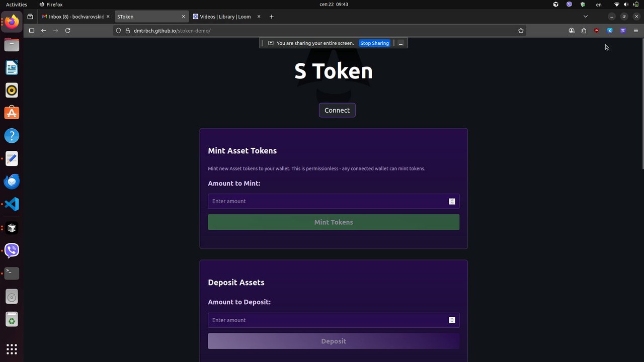
Task: Click the Stop Sharing button
Action: (x=374, y=43)
